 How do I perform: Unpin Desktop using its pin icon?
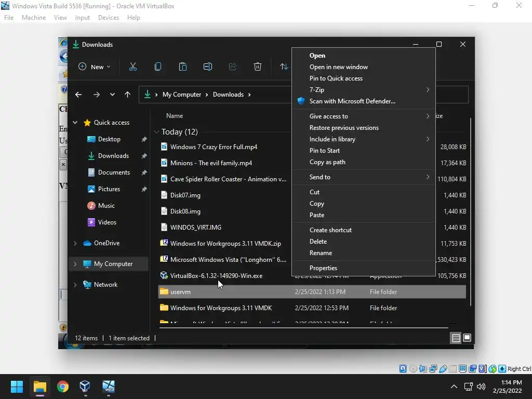click(144, 139)
